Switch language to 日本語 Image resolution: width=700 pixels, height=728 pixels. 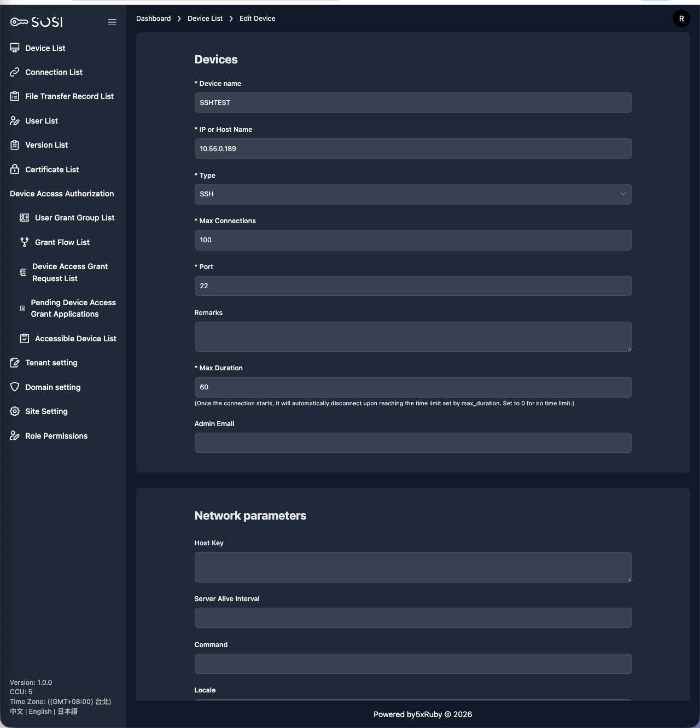pos(68,712)
